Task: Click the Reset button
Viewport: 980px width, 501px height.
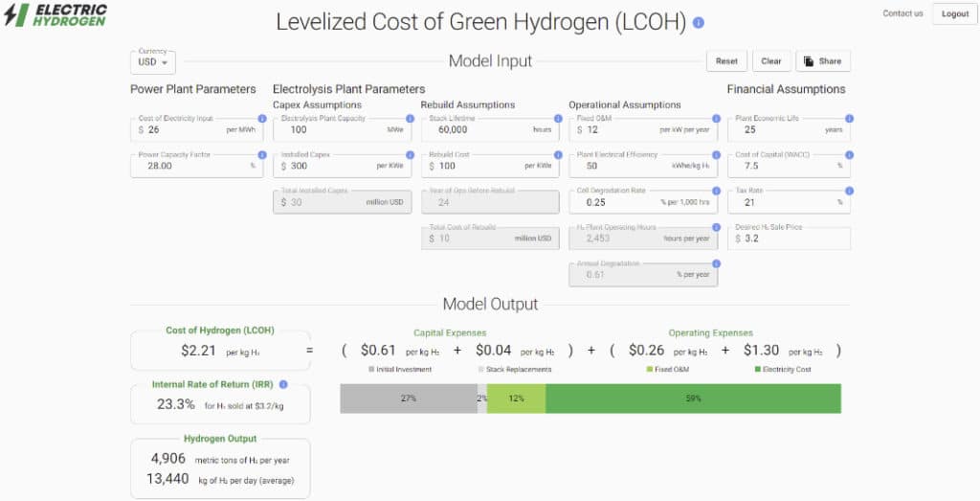Action: click(x=727, y=61)
